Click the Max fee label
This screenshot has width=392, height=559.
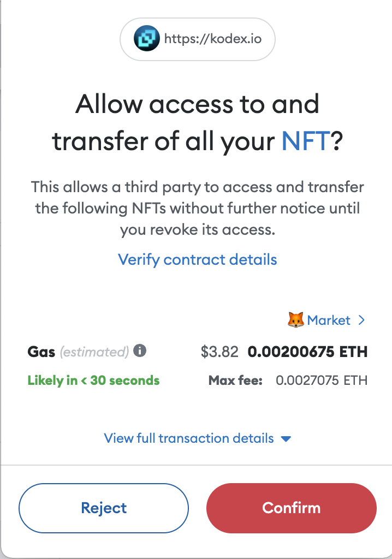(235, 380)
